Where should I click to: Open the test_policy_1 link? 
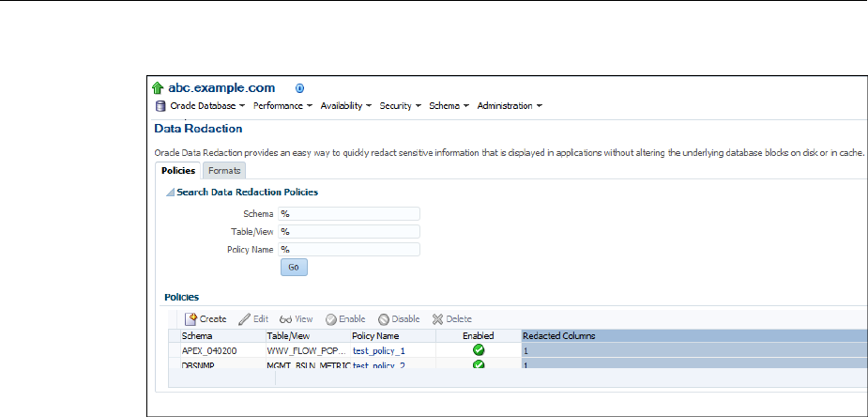point(379,350)
